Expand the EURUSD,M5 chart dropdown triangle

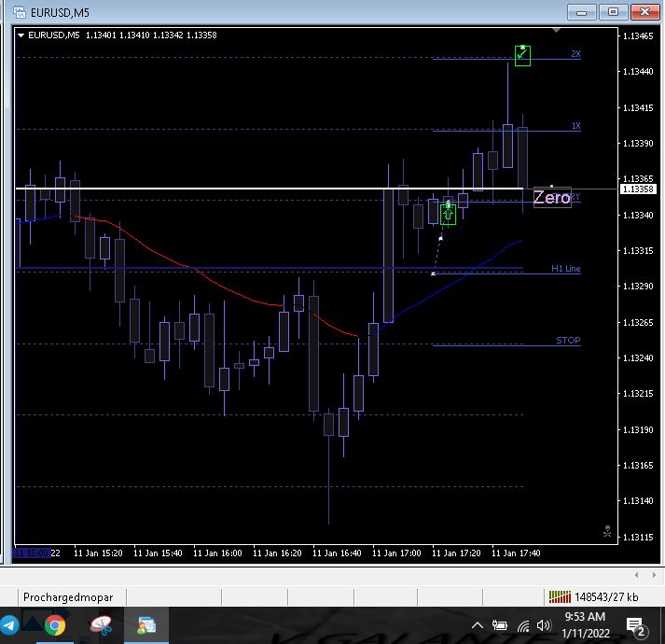(21, 35)
